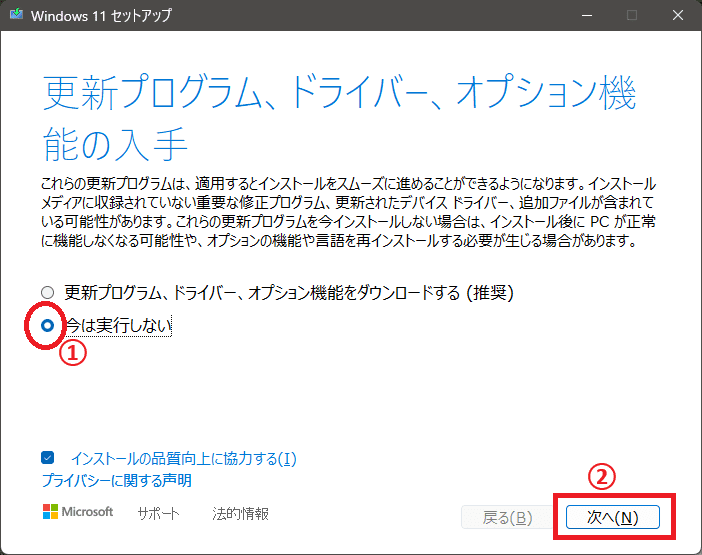Select the 今は実行しない radio button
Viewport: 702px width, 555px height.
click(x=47, y=326)
